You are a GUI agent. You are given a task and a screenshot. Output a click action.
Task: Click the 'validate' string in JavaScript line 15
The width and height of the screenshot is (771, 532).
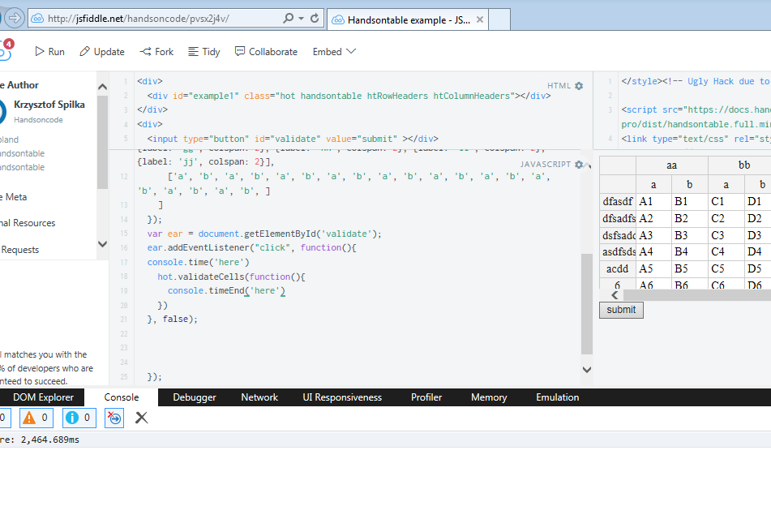[x=347, y=234]
